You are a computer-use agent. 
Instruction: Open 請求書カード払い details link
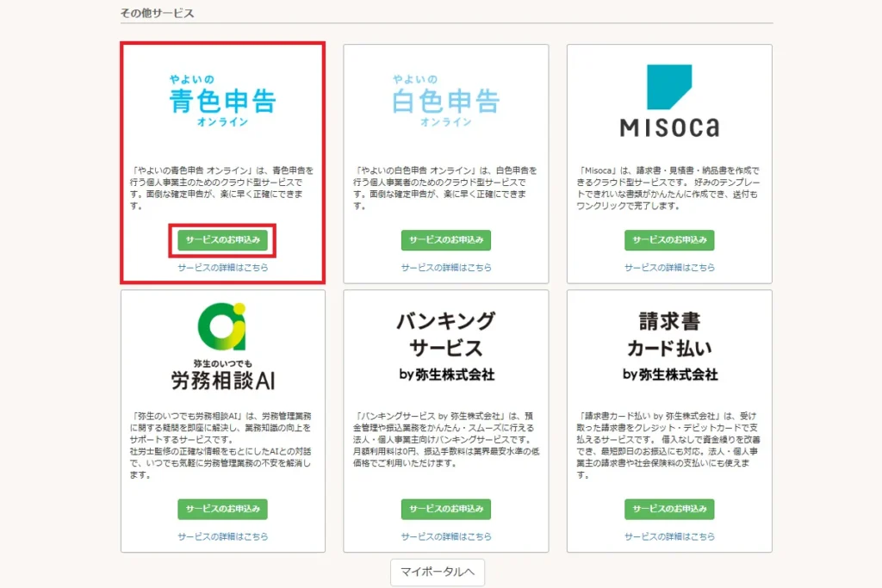669,536
